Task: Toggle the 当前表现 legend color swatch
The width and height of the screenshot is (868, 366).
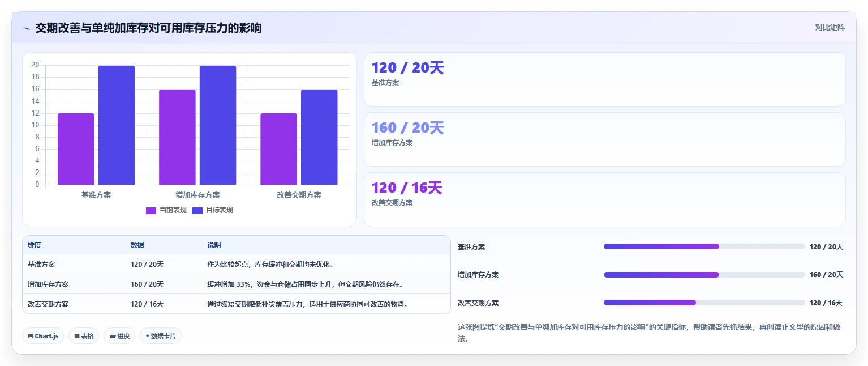Action: coord(151,211)
